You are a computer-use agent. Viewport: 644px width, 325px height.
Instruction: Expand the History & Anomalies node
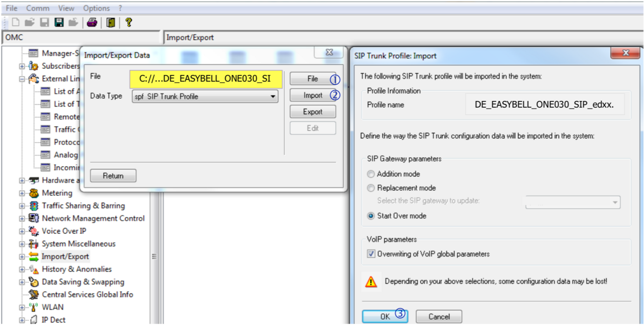tap(22, 270)
